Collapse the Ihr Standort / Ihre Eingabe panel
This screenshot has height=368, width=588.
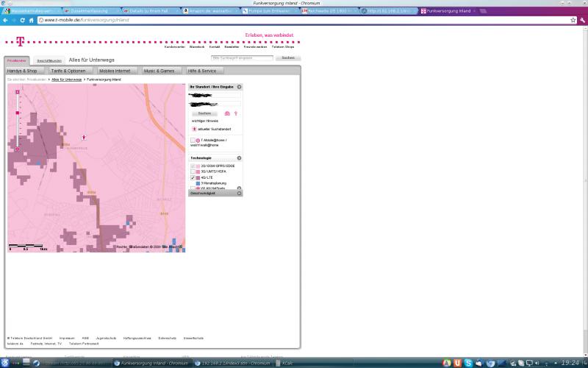pyautogui.click(x=239, y=87)
